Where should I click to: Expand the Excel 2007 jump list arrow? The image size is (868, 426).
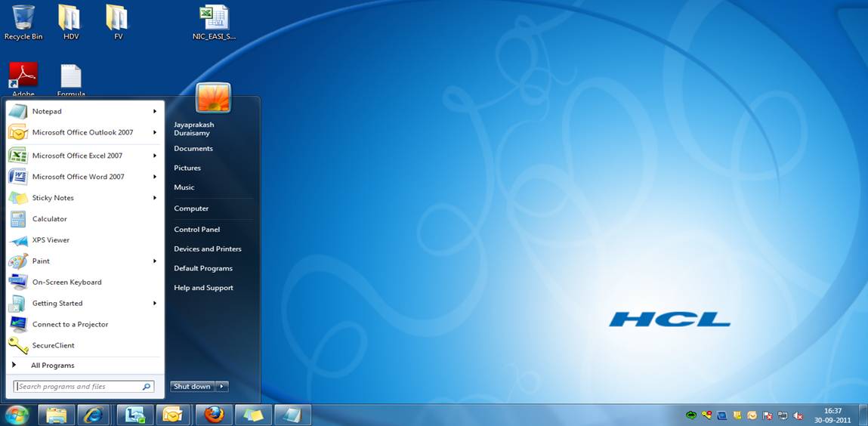click(x=155, y=156)
